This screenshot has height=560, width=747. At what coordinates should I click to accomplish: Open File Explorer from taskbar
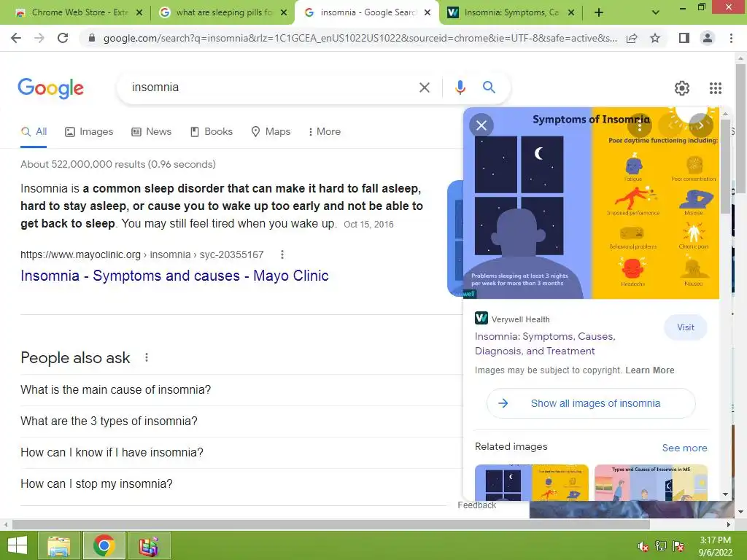tap(58, 545)
